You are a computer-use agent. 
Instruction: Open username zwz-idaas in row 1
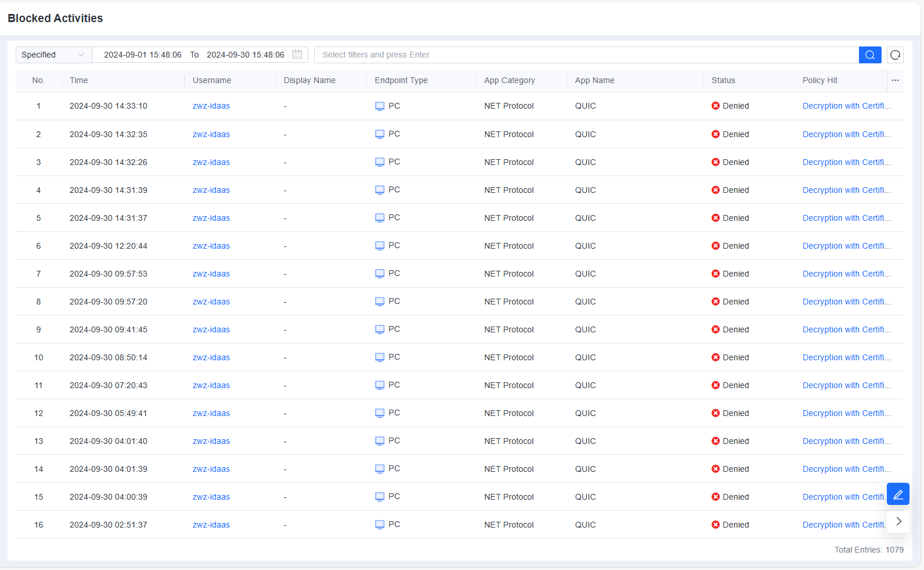[x=211, y=106]
